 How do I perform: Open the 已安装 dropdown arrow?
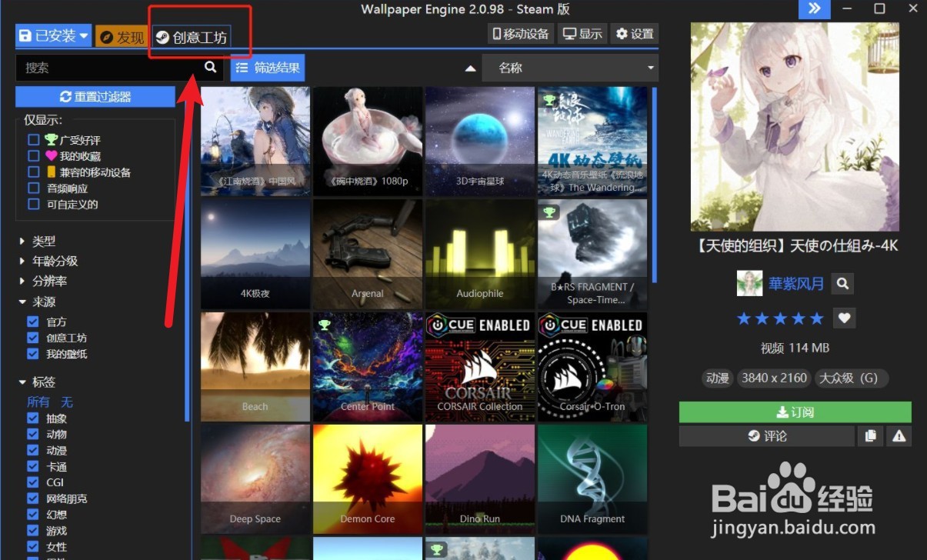pyautogui.click(x=84, y=36)
